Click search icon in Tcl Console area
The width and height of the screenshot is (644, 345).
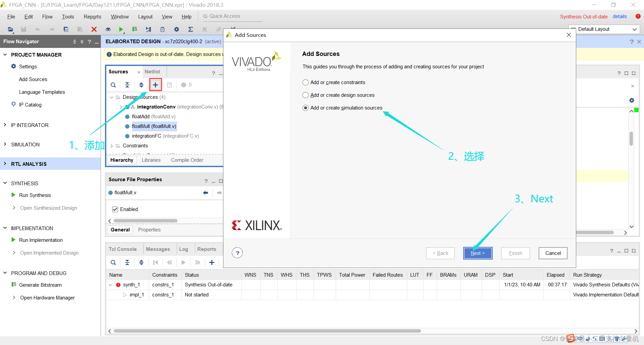(x=113, y=262)
